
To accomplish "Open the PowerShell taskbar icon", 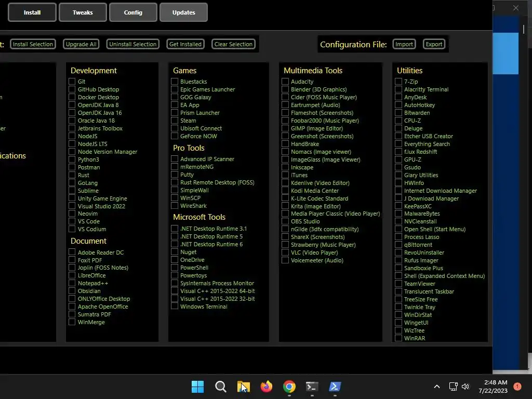I will (335, 387).
